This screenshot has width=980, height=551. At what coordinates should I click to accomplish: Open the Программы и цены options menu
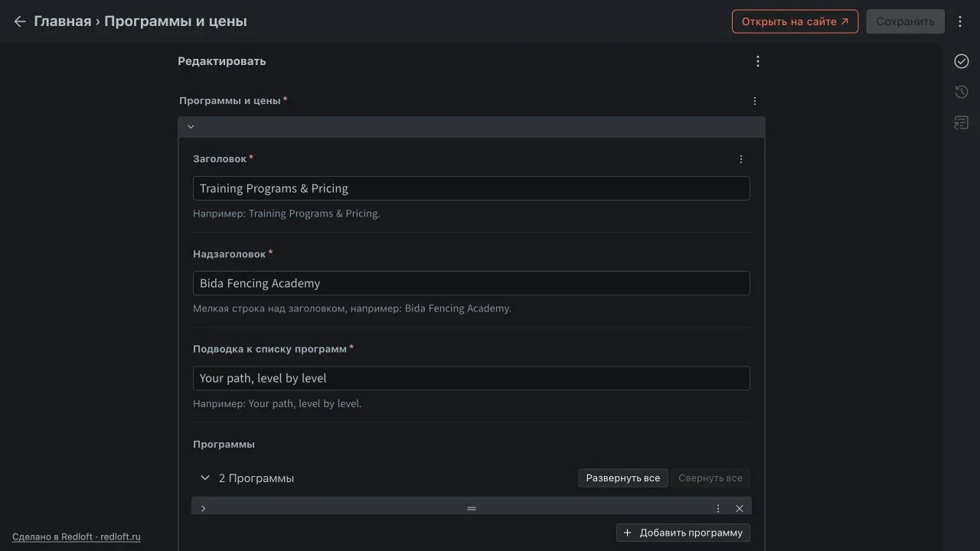pos(755,101)
